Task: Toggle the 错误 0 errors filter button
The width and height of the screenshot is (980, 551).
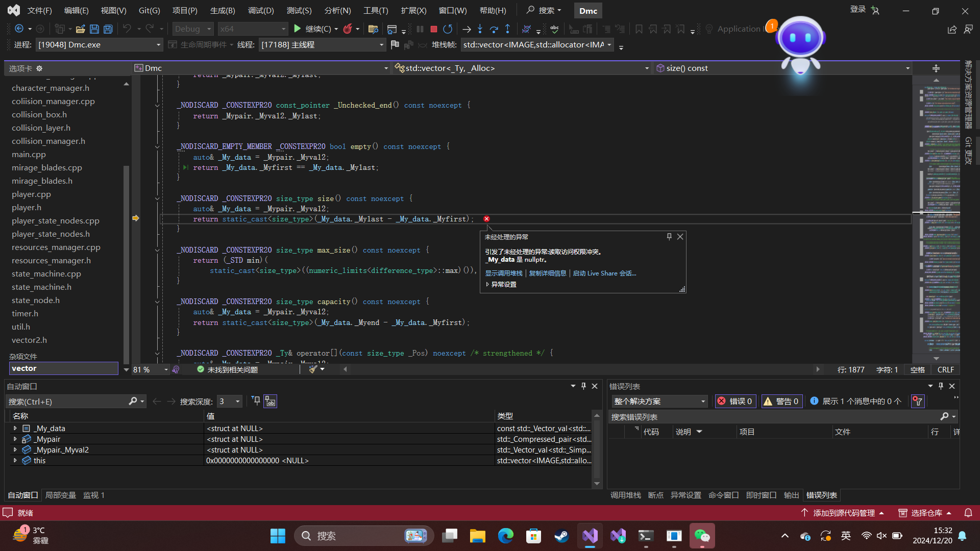Action: (x=736, y=402)
